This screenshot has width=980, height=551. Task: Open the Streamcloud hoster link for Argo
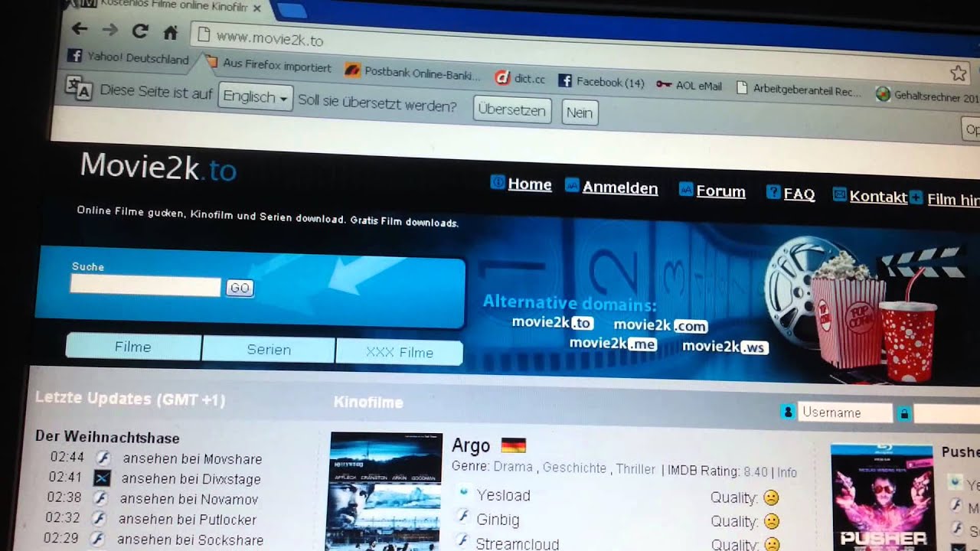pos(518,544)
